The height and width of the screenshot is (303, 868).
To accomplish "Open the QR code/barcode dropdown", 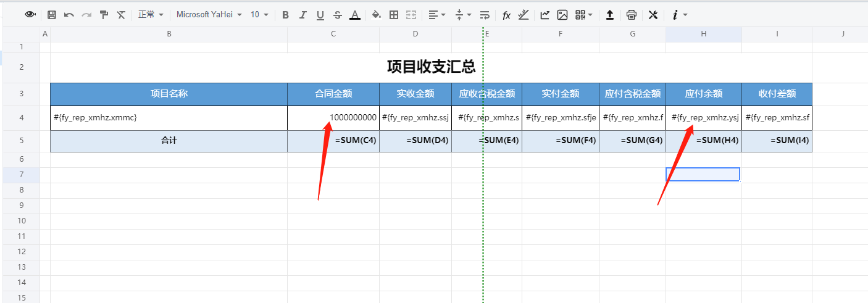I will coord(584,15).
